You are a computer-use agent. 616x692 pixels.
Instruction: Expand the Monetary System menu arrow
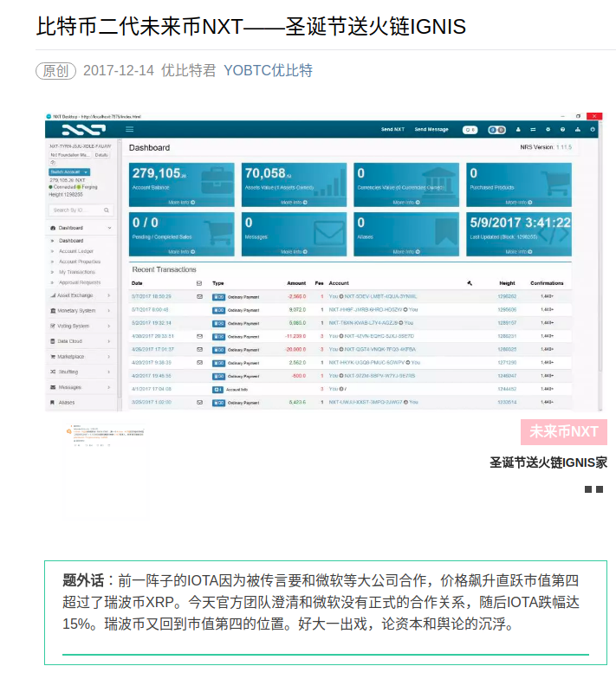[109, 311]
